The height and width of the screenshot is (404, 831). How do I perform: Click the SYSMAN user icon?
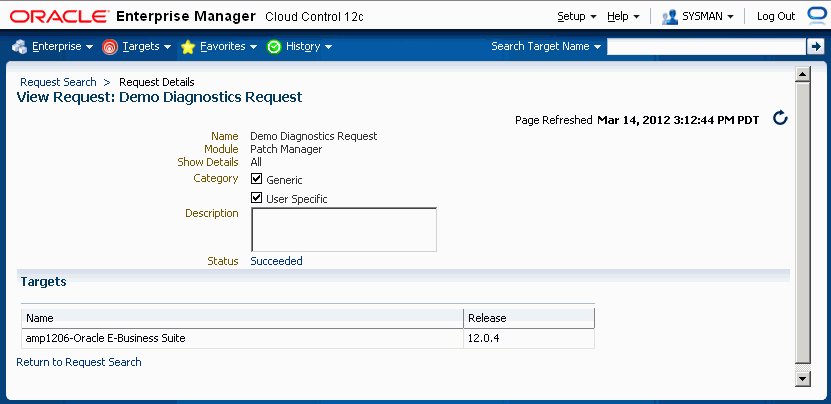670,16
